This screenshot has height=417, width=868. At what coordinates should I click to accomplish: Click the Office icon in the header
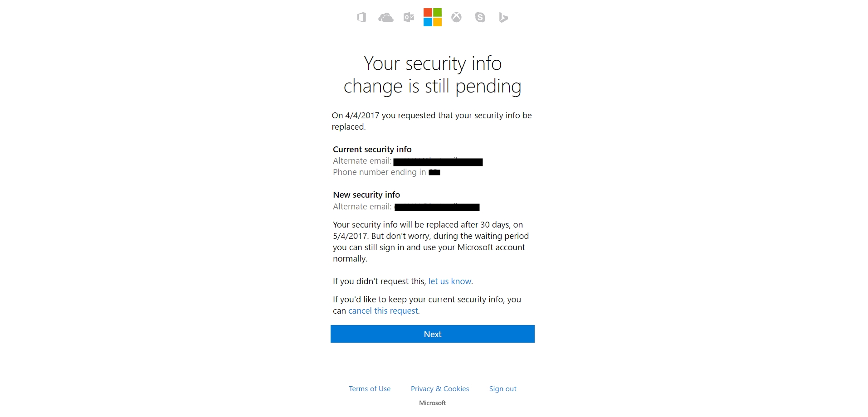pyautogui.click(x=361, y=18)
